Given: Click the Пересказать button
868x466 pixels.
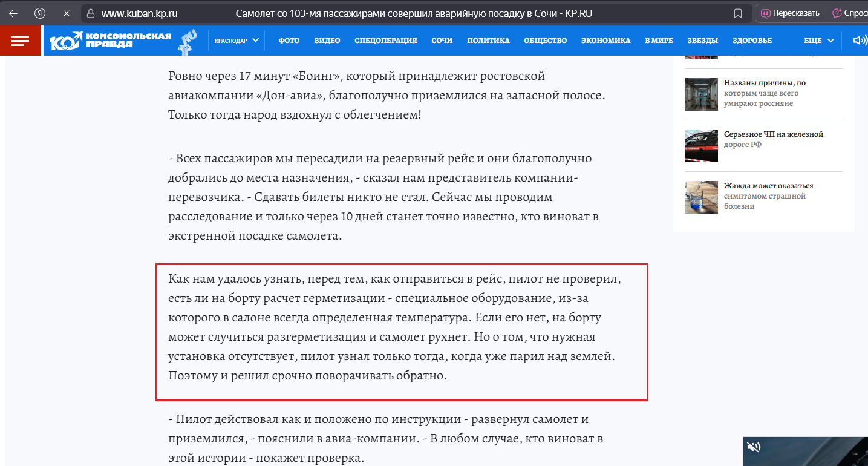Looking at the screenshot, I should 790,13.
